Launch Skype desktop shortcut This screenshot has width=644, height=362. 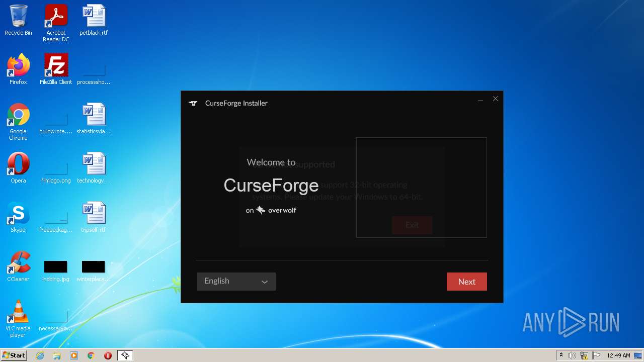(x=18, y=217)
